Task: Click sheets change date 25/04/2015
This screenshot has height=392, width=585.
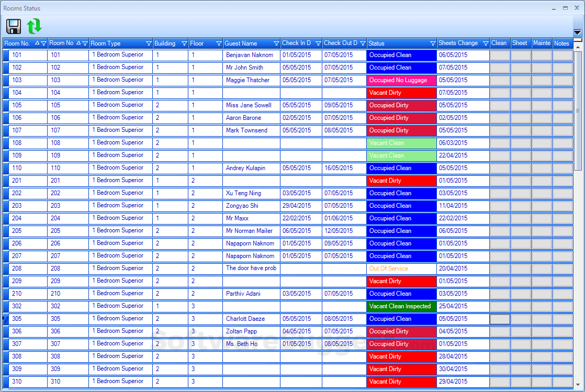Action: 453,307
